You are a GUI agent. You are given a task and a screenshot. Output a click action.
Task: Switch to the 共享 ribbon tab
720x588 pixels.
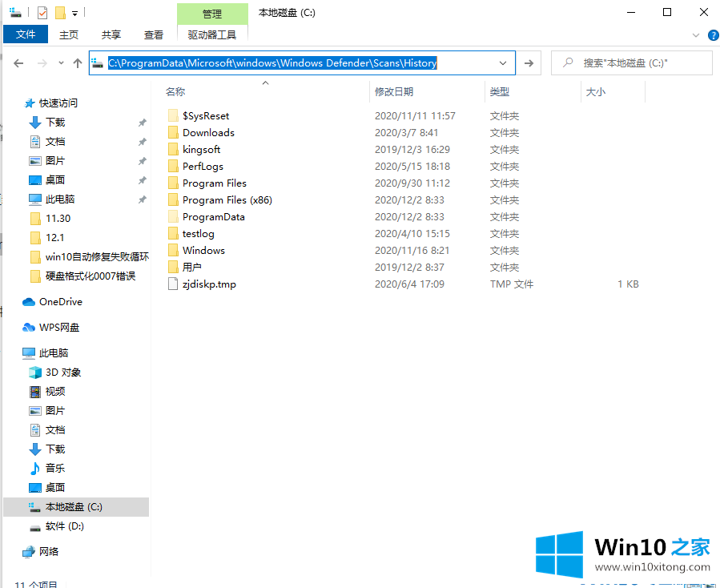tap(111, 35)
